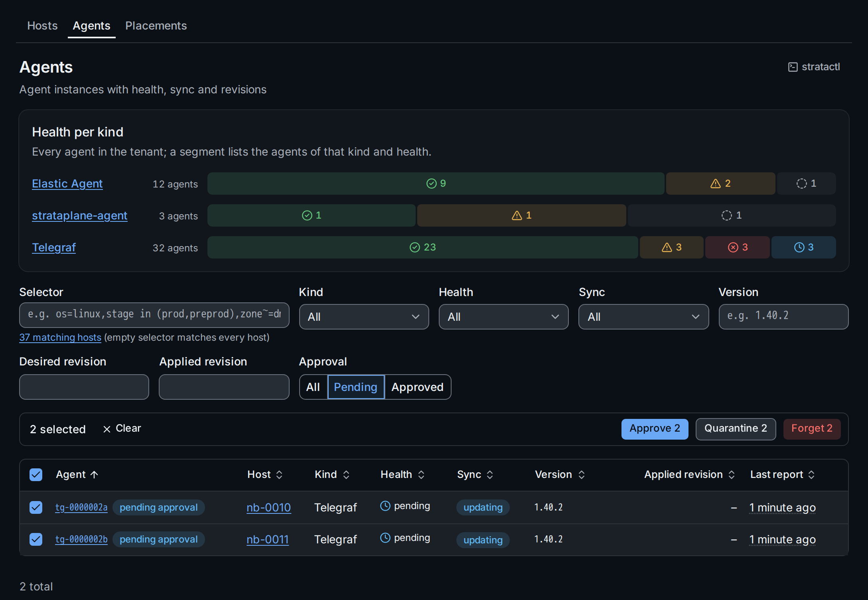
Task: Open host nb-0010 link
Action: coord(268,507)
